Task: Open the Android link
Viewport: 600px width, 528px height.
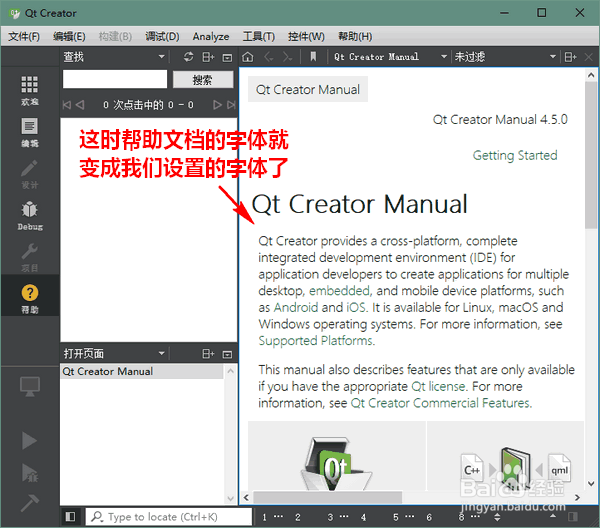Action: pyautogui.click(x=295, y=307)
